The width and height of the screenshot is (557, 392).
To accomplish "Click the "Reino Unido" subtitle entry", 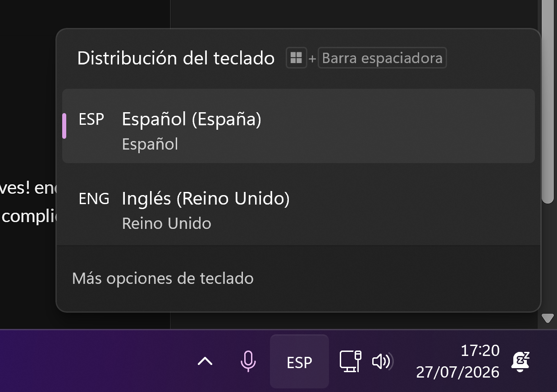I will coord(167,223).
